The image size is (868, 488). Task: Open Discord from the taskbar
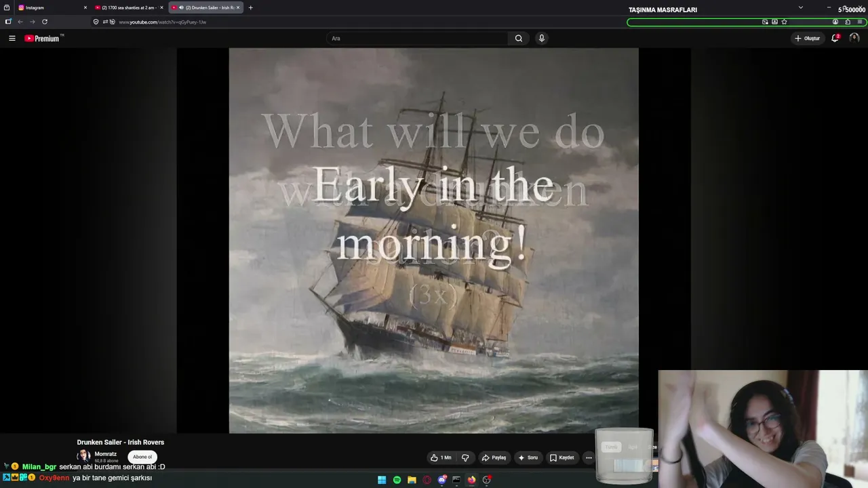[x=441, y=480]
